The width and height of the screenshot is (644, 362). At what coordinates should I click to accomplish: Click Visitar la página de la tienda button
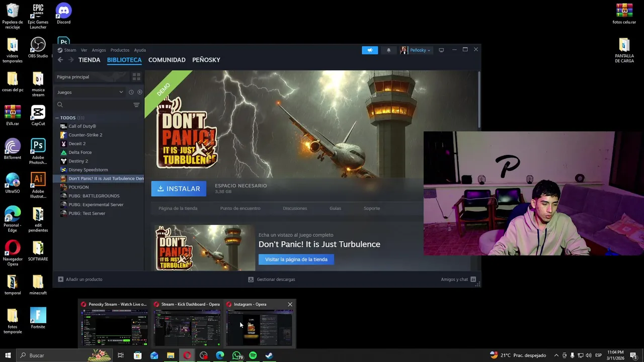point(296,259)
